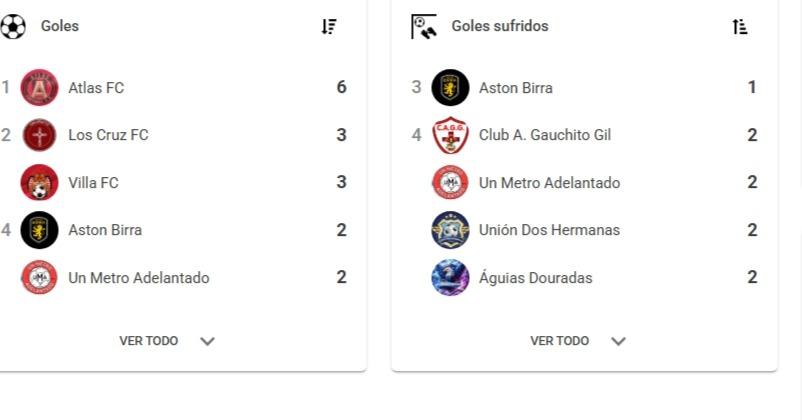Open the Atlas FC team name link
The image size is (802, 420).
[x=96, y=88]
